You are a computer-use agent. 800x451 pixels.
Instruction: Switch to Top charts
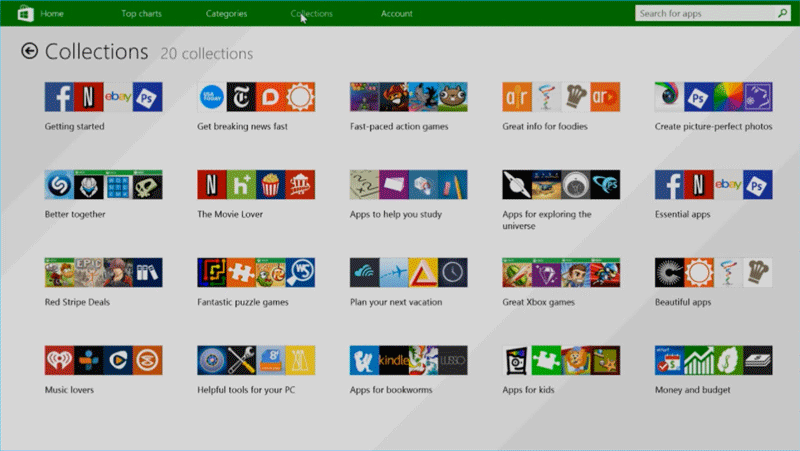coord(141,14)
